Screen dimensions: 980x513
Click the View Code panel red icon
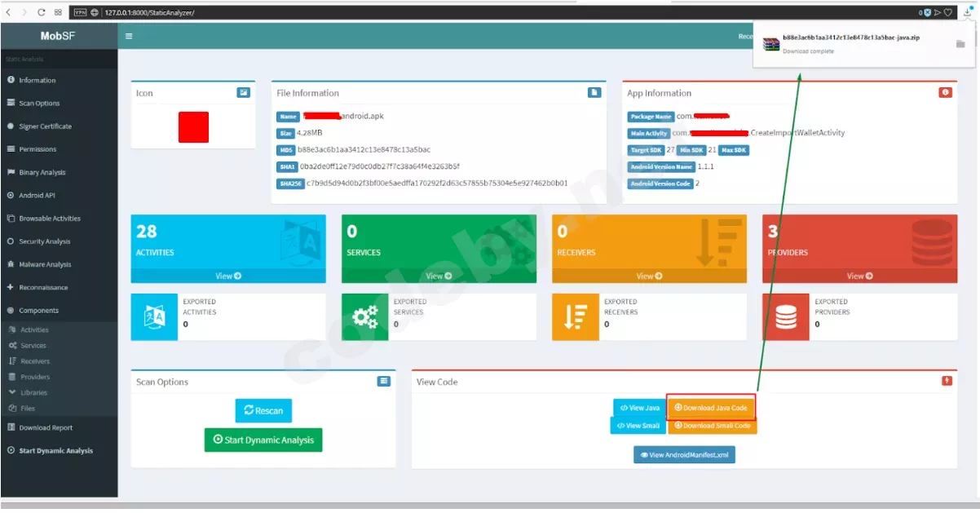click(946, 381)
